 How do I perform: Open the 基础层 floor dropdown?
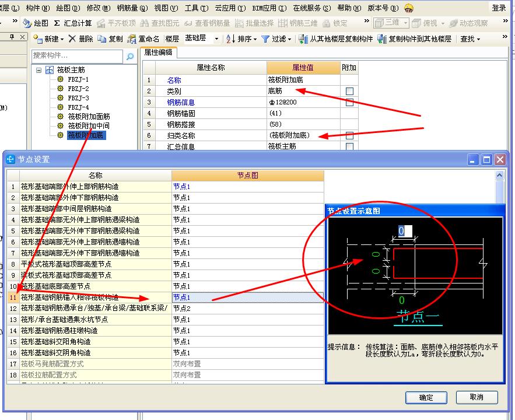pos(216,38)
